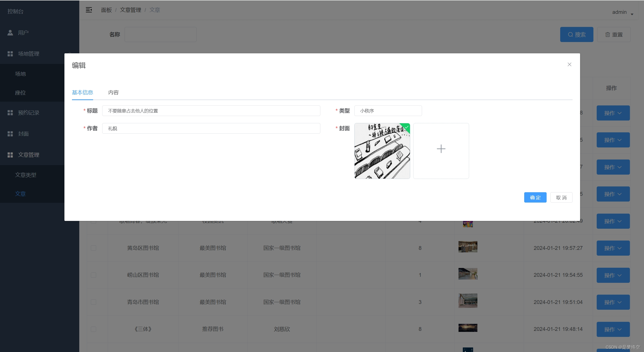Image resolution: width=644 pixels, height=352 pixels.
Task: Open 操作 dropdown for 2024-01-21 20:02:49 row
Action: pyautogui.click(x=613, y=221)
